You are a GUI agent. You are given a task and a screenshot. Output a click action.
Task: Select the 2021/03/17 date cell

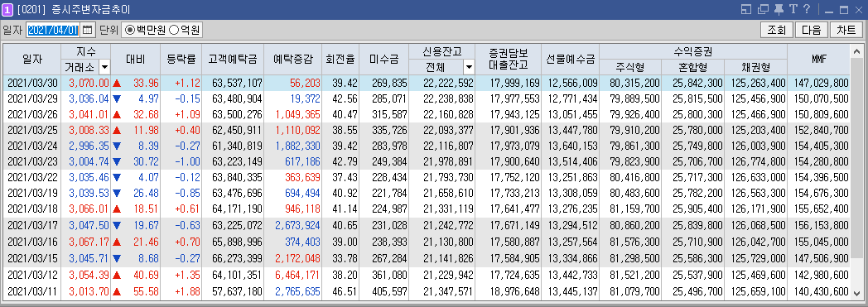pyautogui.click(x=32, y=226)
